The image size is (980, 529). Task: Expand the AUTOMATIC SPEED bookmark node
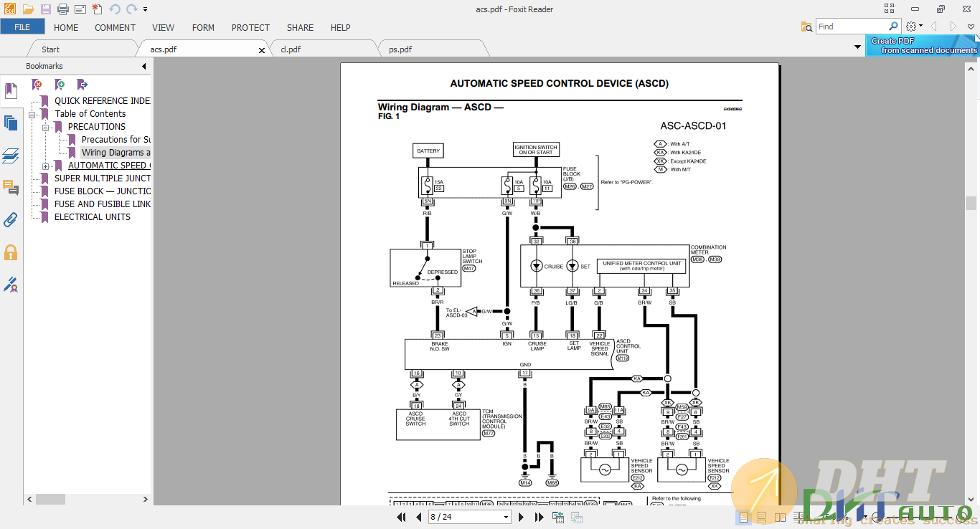point(45,166)
